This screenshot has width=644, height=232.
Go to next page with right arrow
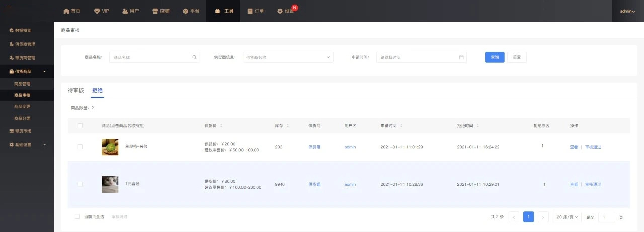(x=543, y=217)
